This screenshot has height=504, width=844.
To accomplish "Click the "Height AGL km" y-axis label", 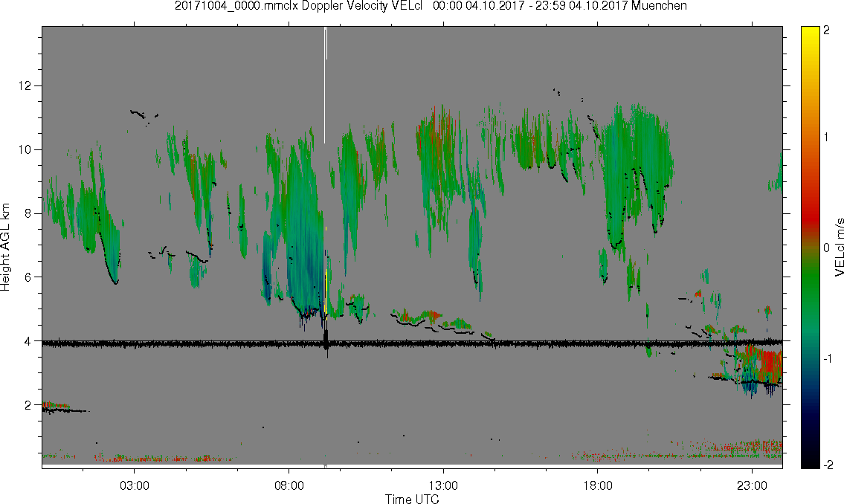I will [5, 248].
